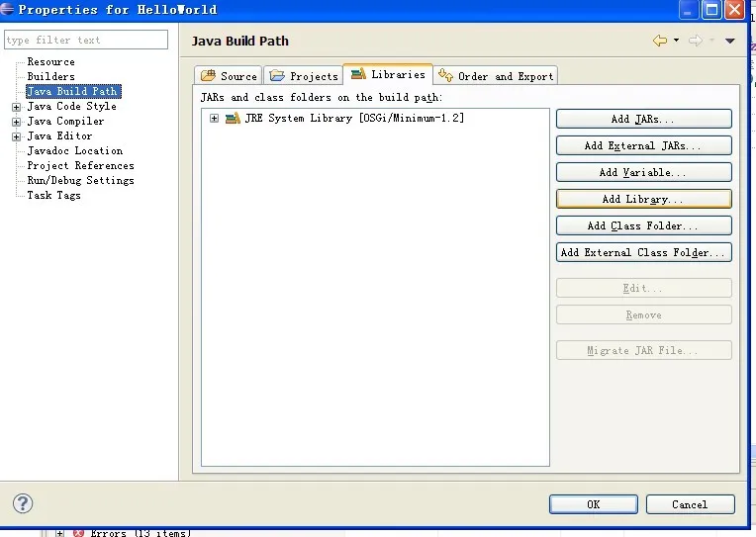Select Task Tags tree item
Screen dimensions: 756x537
53,195
